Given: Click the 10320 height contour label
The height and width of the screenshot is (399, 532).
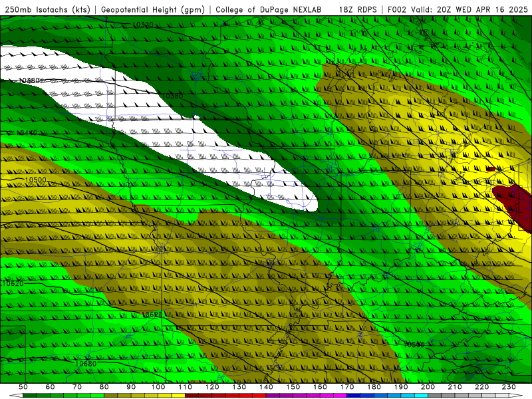Looking at the screenshot, I should (143, 25).
